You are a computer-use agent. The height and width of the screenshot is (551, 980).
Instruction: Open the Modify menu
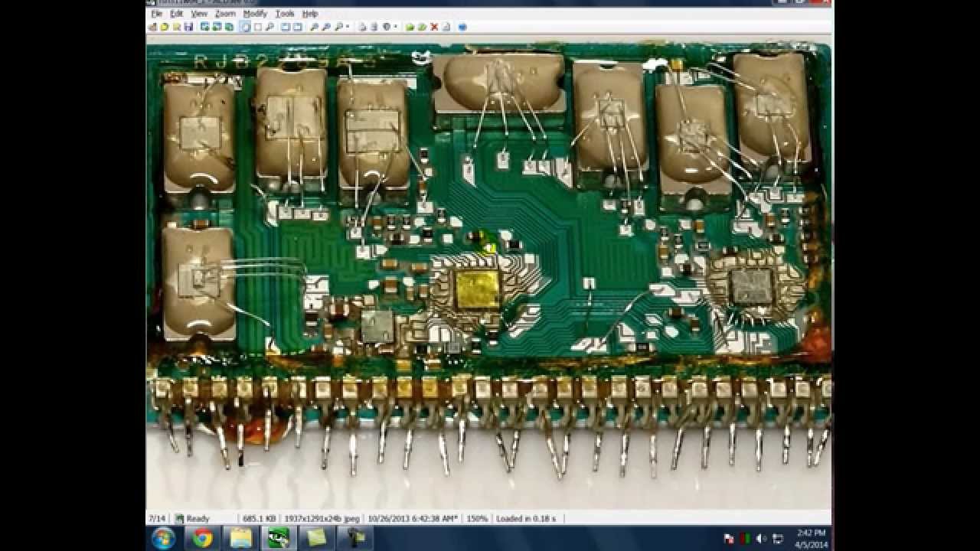point(255,14)
